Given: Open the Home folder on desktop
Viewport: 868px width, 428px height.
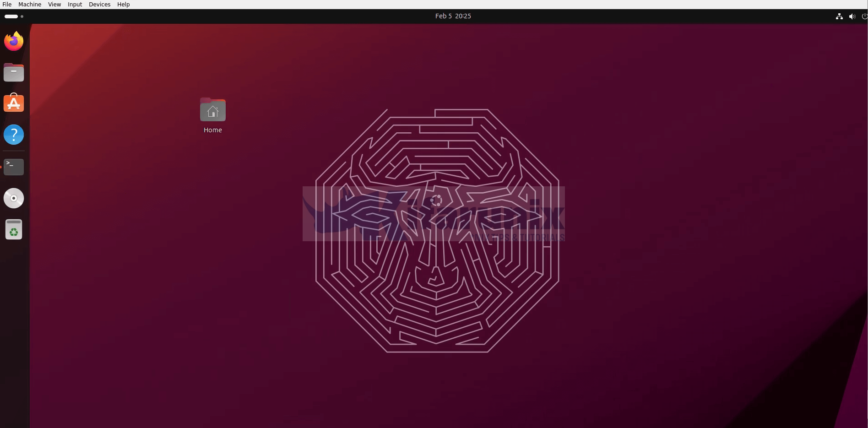Looking at the screenshot, I should pyautogui.click(x=212, y=110).
